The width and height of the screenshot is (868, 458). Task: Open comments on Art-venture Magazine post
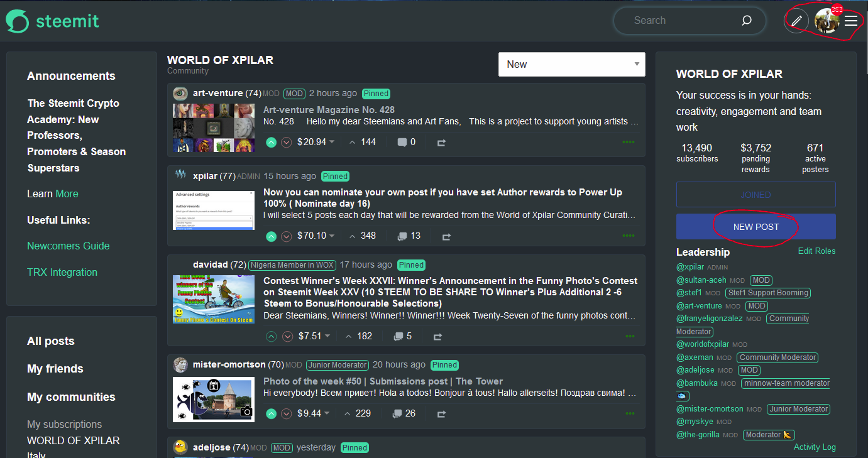click(x=407, y=142)
